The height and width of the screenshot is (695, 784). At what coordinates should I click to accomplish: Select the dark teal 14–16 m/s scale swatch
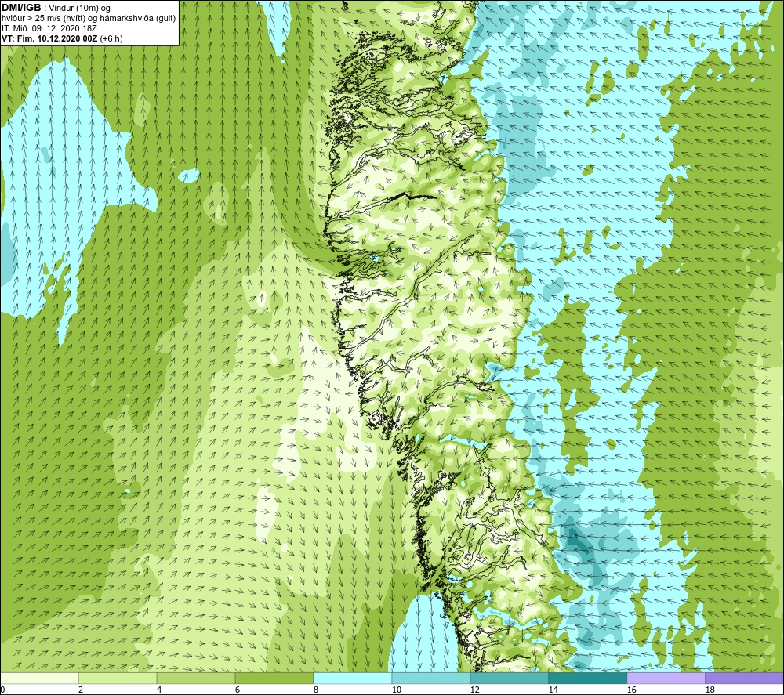tap(587, 679)
